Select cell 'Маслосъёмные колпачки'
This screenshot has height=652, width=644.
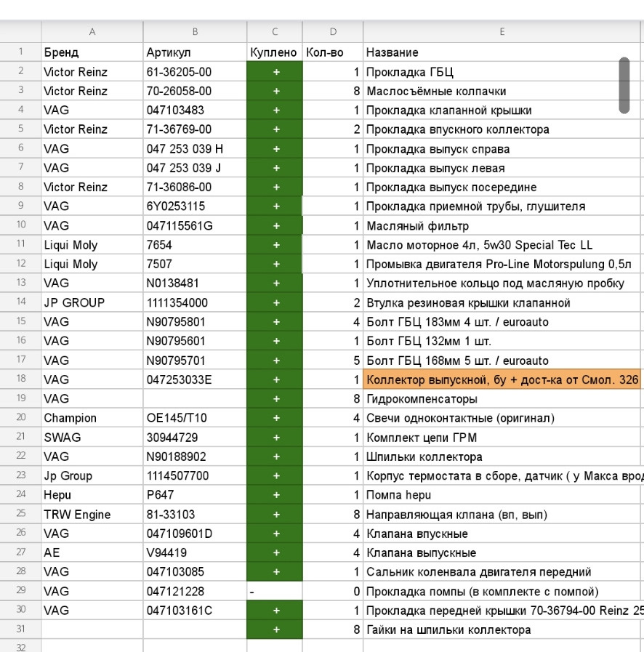pos(502,91)
